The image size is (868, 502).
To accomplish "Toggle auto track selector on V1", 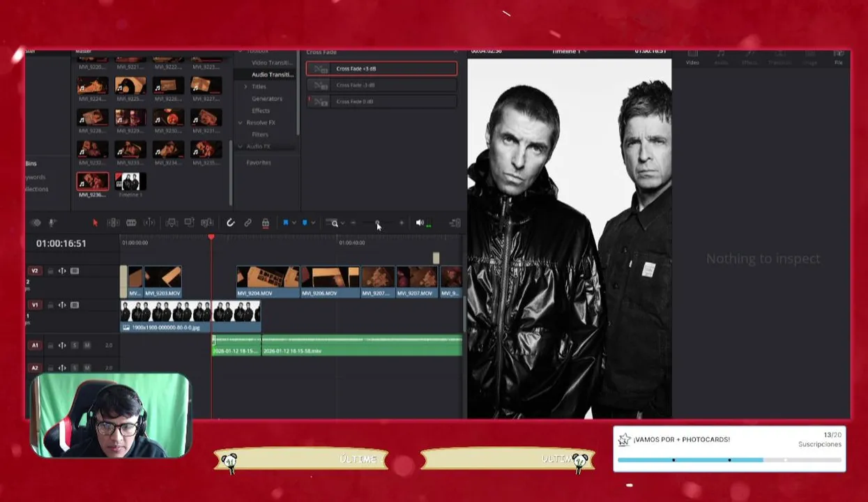I will (62, 305).
